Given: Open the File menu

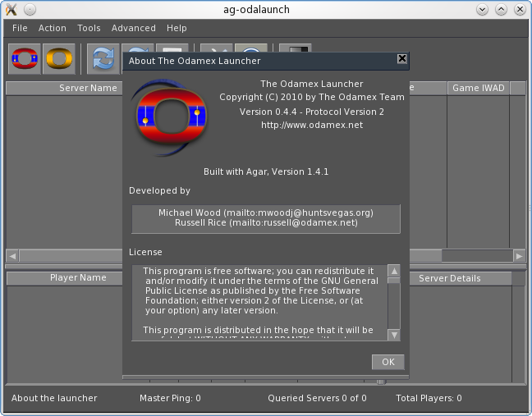Looking at the screenshot, I should coord(20,28).
